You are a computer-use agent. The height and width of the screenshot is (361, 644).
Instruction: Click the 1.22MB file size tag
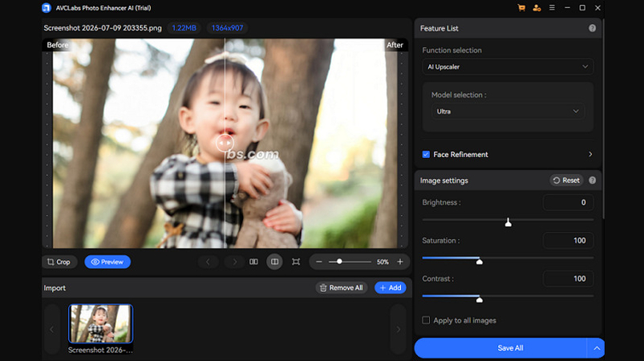[184, 28]
